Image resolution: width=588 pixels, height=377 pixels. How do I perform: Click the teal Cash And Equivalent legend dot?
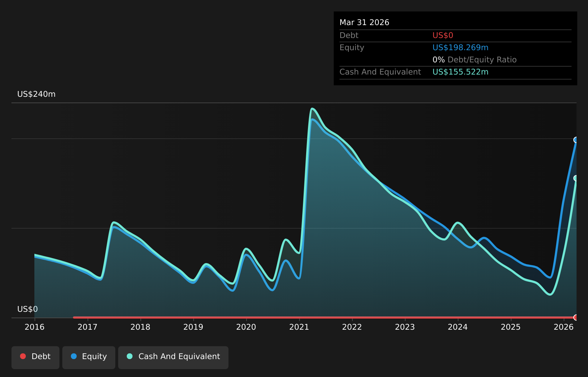(130, 356)
